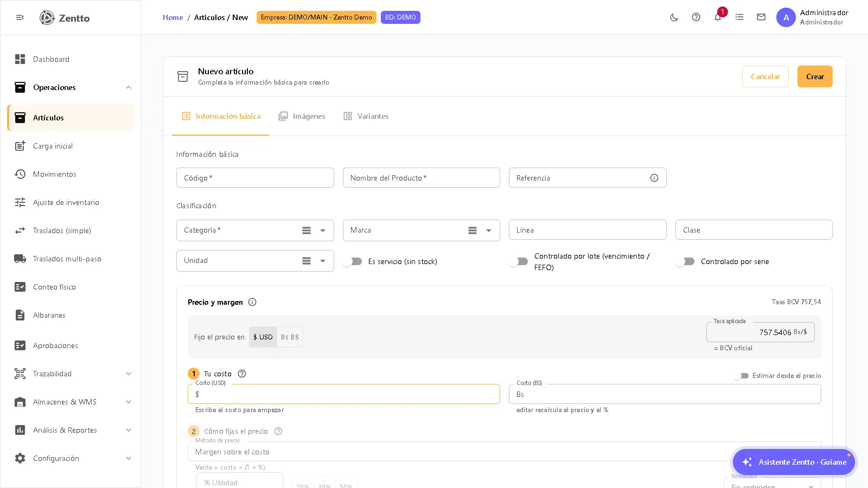Open Conteo físico in sidebar
Screen dimensions: 868x488
[71, 287]
